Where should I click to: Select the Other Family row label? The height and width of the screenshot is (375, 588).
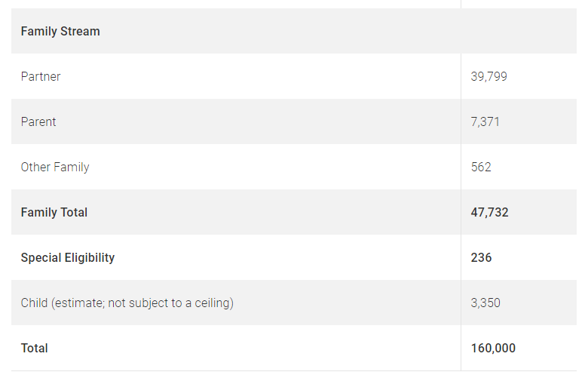[x=55, y=168]
